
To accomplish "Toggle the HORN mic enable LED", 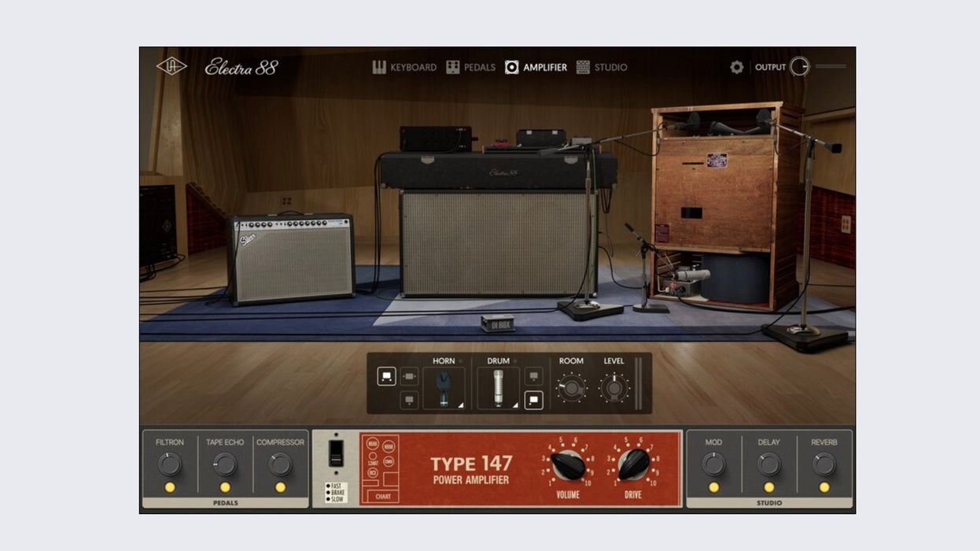I will pyautogui.click(x=460, y=361).
